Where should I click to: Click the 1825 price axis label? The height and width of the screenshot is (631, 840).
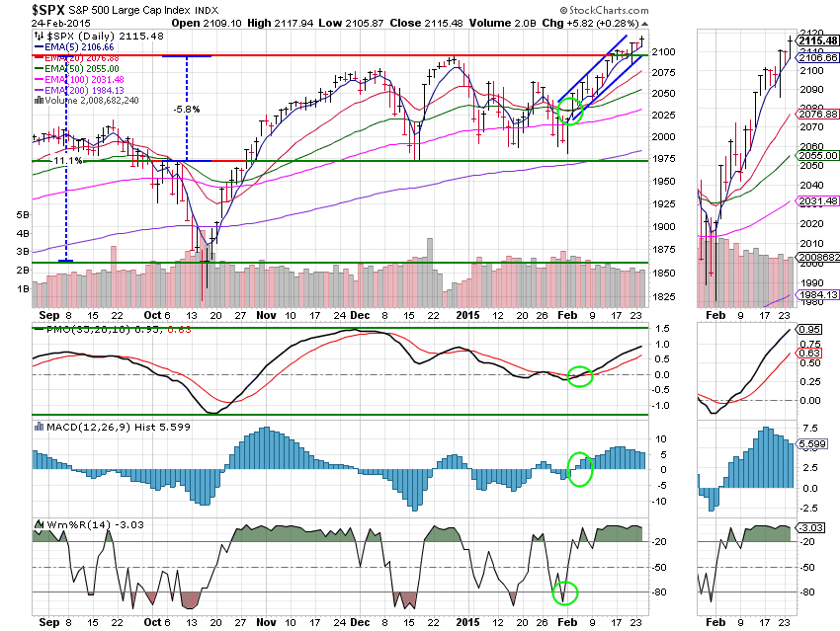click(664, 296)
